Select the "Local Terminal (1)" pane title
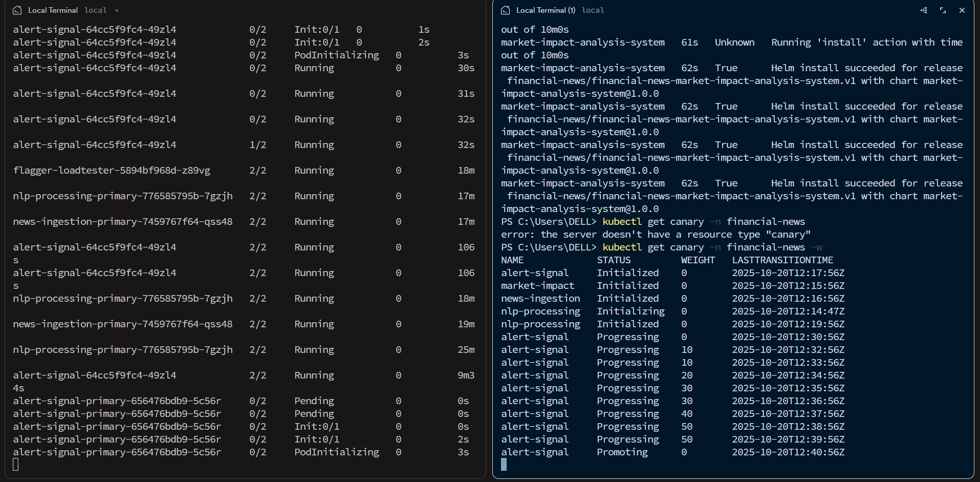The height and width of the screenshot is (482, 980). click(545, 10)
